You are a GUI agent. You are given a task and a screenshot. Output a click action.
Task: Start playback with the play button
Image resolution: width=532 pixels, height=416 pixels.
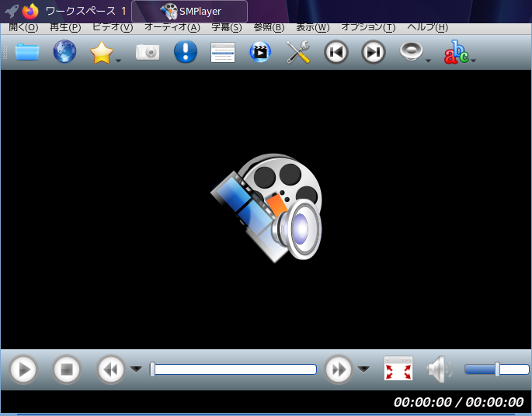[x=23, y=369]
